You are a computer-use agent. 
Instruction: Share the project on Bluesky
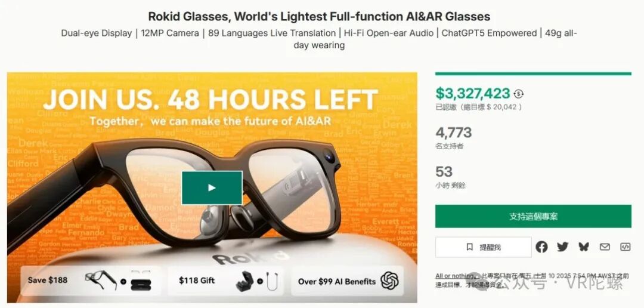(583, 247)
